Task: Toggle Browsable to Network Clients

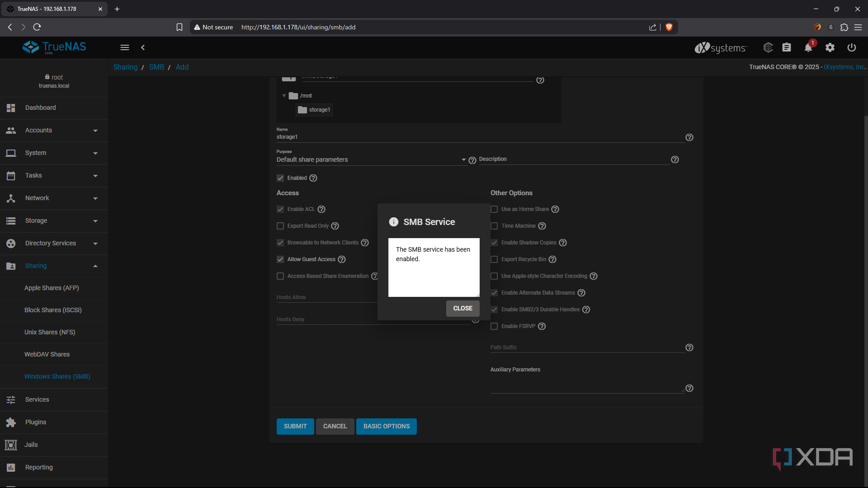Action: (x=280, y=243)
